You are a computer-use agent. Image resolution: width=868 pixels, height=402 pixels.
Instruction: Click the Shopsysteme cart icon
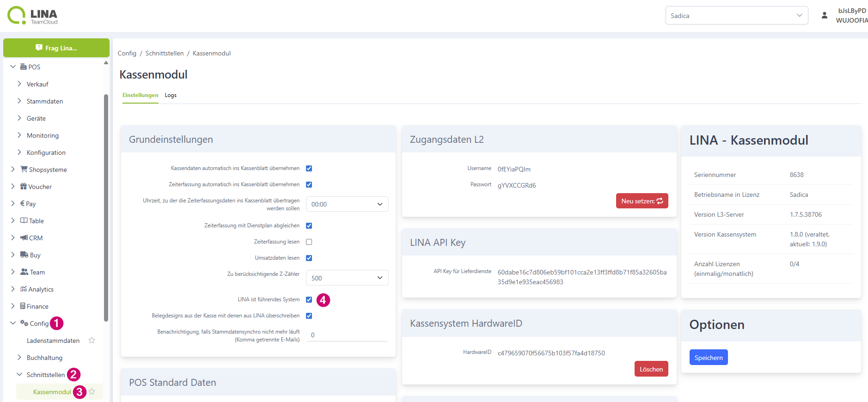coord(24,169)
